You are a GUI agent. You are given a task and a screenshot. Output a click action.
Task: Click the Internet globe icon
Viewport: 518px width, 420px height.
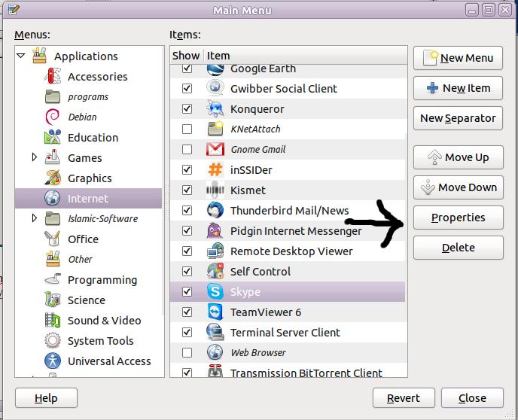pyautogui.click(x=53, y=198)
